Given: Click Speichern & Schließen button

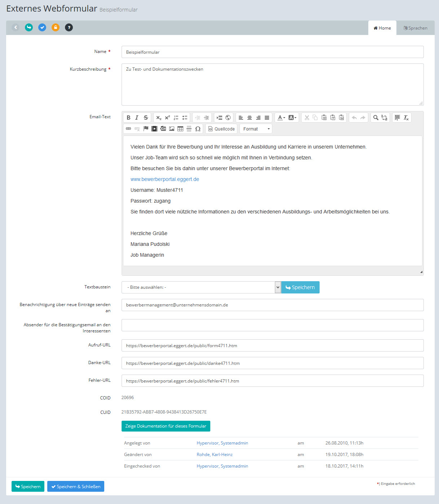Looking at the screenshot, I should [x=76, y=486].
